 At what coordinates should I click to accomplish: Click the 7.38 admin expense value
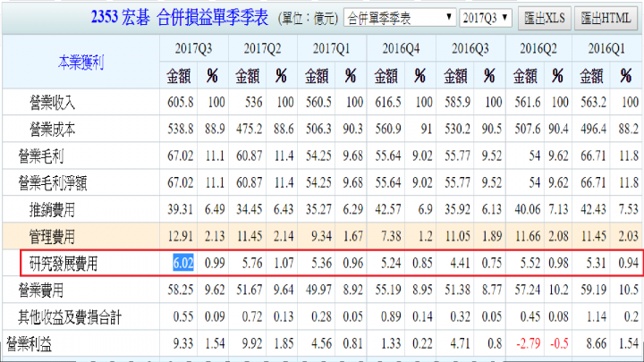point(391,236)
